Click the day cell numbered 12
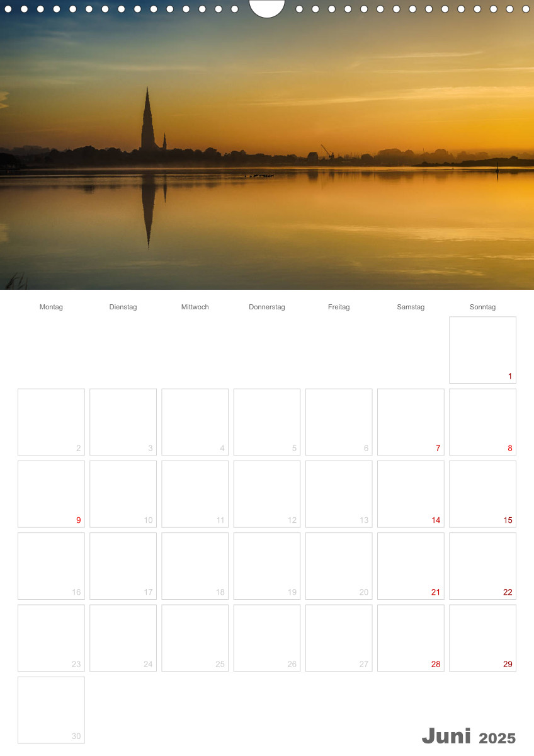This screenshot has height=756, width=534. click(267, 494)
